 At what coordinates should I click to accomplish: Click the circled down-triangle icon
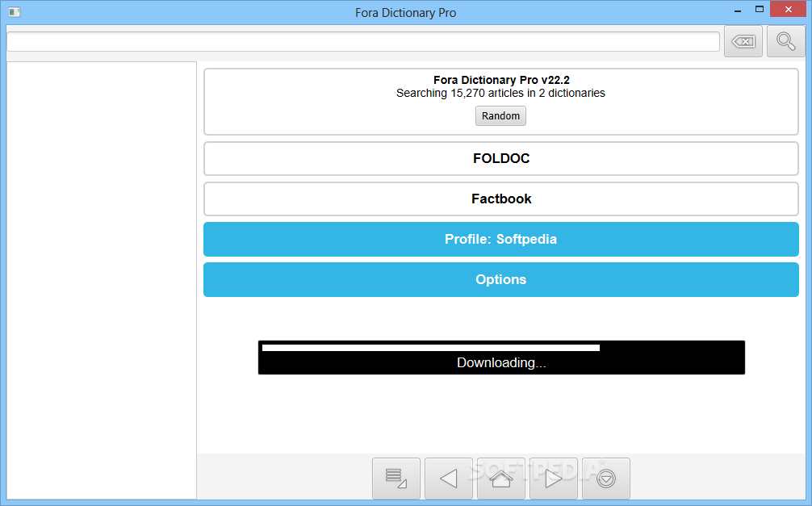click(606, 479)
